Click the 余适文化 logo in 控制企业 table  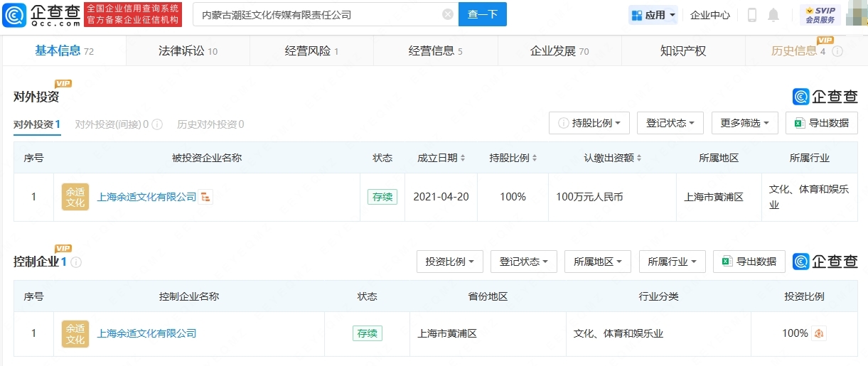(x=75, y=333)
